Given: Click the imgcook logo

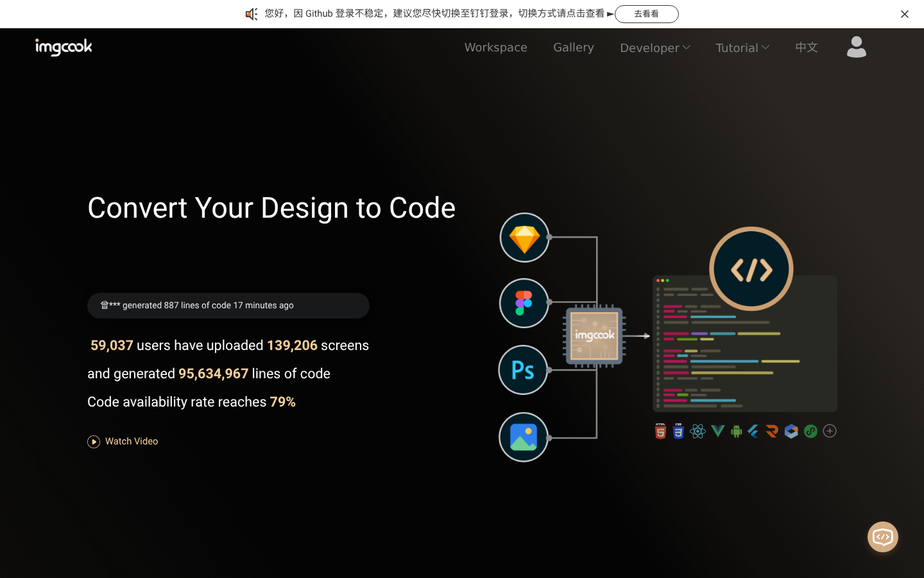Looking at the screenshot, I should pos(64,47).
